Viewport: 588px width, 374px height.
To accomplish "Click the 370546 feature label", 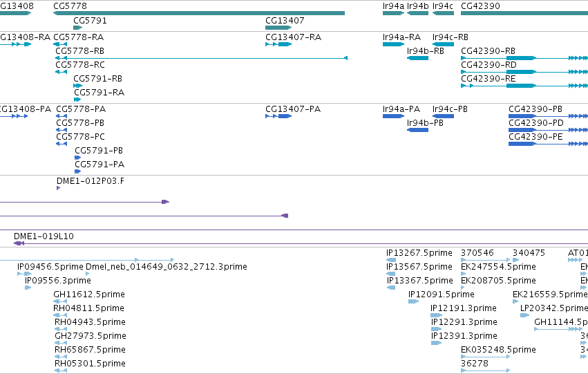I will pos(477,253).
